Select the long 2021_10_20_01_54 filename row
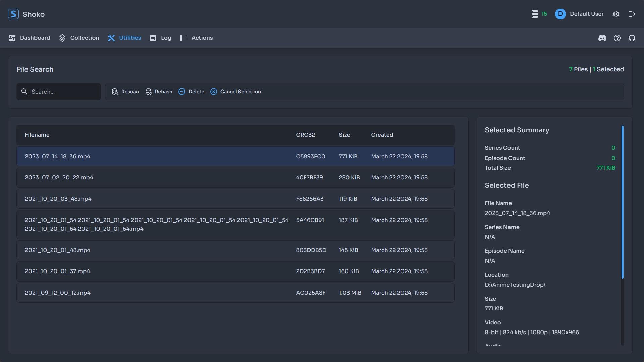This screenshot has height=362, width=644. (x=235, y=225)
